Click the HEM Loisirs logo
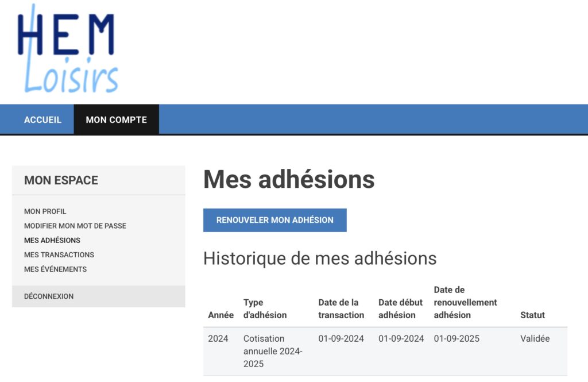 pos(67,50)
